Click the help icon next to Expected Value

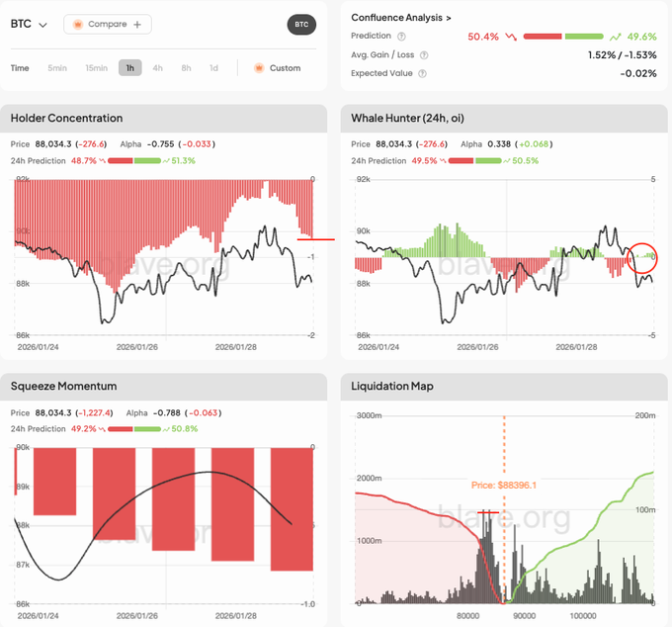422,74
